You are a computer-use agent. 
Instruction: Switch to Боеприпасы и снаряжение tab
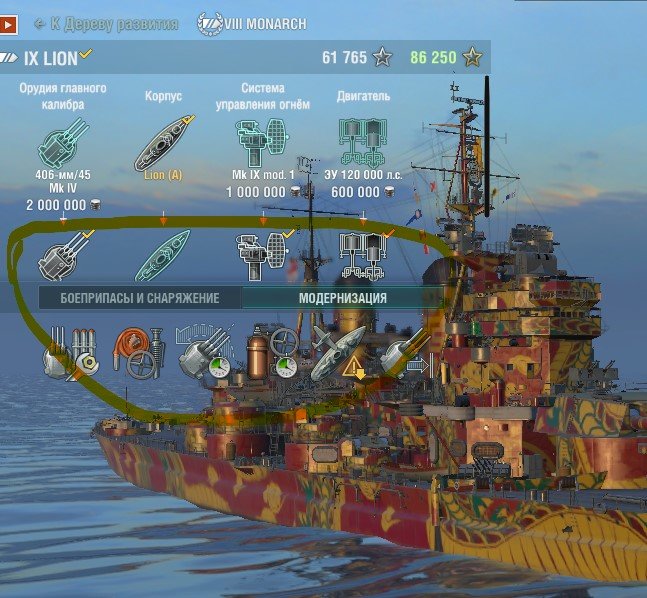tap(140, 298)
